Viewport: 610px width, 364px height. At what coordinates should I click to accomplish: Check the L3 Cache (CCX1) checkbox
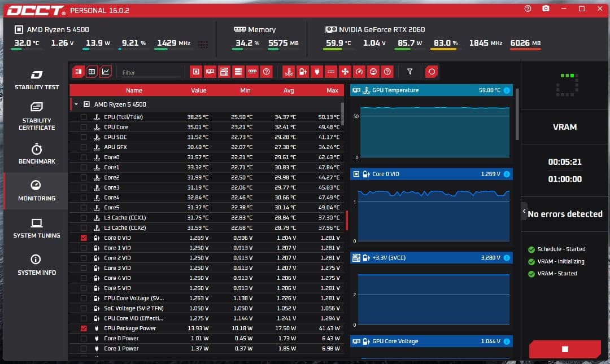click(84, 218)
